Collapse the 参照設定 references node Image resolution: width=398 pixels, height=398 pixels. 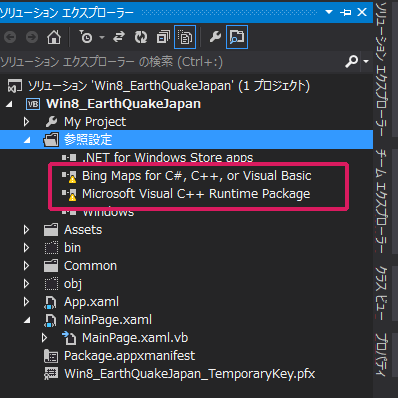pos(27,140)
